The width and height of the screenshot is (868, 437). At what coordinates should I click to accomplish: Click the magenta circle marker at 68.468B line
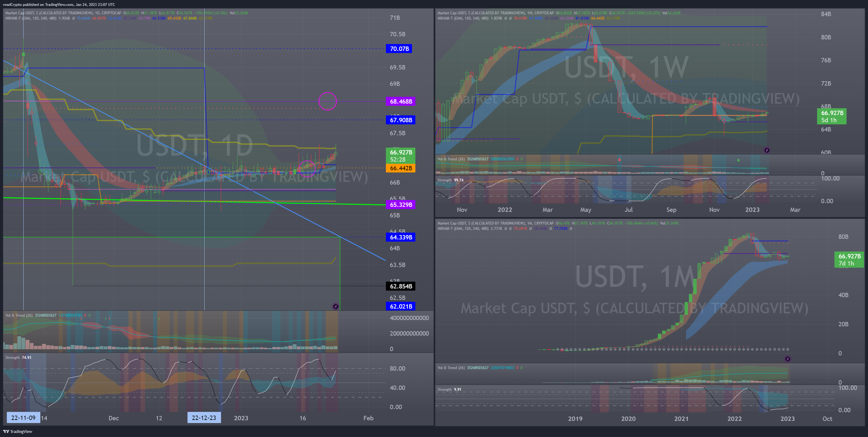(328, 101)
